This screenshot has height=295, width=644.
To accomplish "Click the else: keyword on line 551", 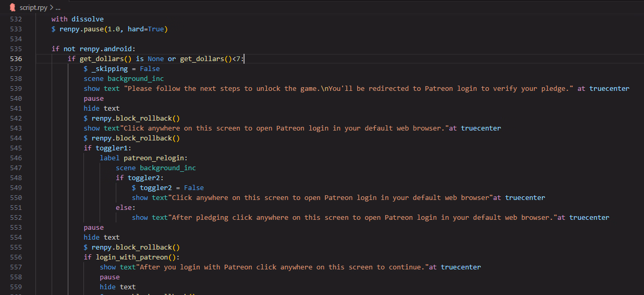I will [x=126, y=208].
